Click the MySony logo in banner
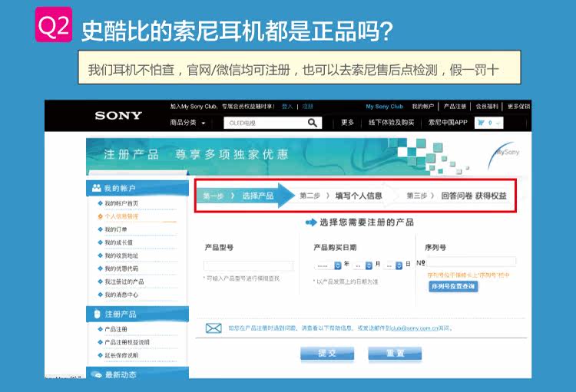Viewport: 576px width, 392px height. tap(504, 155)
